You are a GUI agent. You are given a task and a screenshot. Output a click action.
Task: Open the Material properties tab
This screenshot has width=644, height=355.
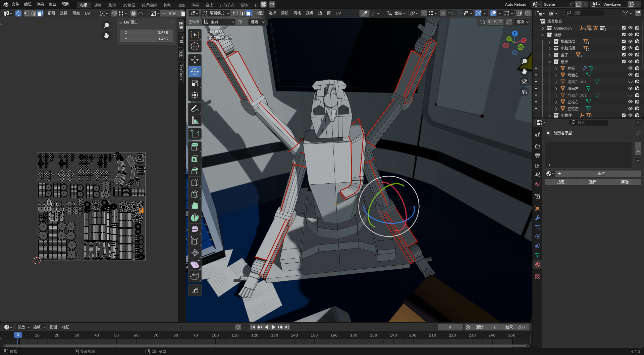coord(538,265)
